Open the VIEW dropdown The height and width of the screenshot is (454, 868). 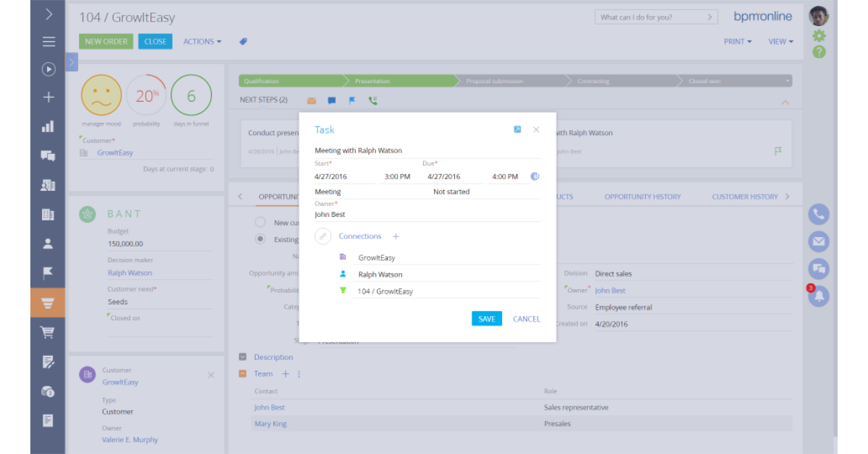[x=780, y=41]
